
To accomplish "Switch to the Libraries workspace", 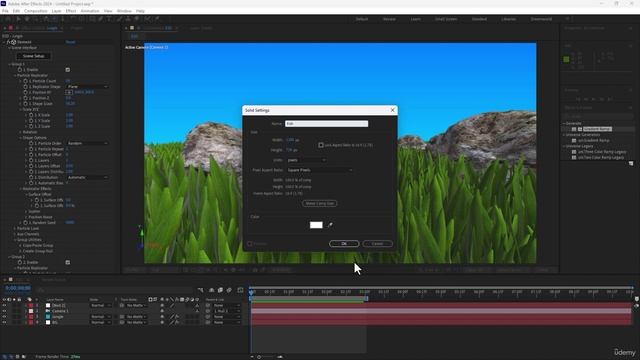I will (x=509, y=19).
